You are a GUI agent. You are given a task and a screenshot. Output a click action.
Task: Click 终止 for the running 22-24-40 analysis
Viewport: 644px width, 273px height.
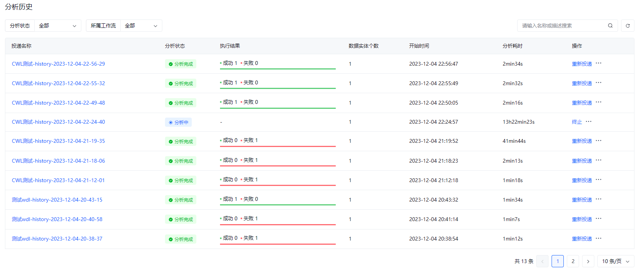coord(577,122)
